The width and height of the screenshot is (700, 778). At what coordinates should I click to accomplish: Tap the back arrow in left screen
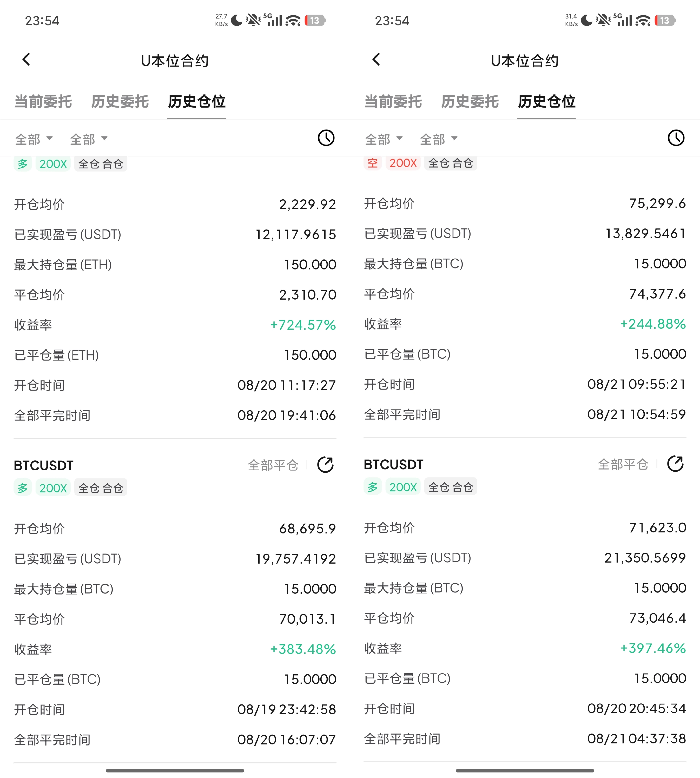(x=26, y=59)
